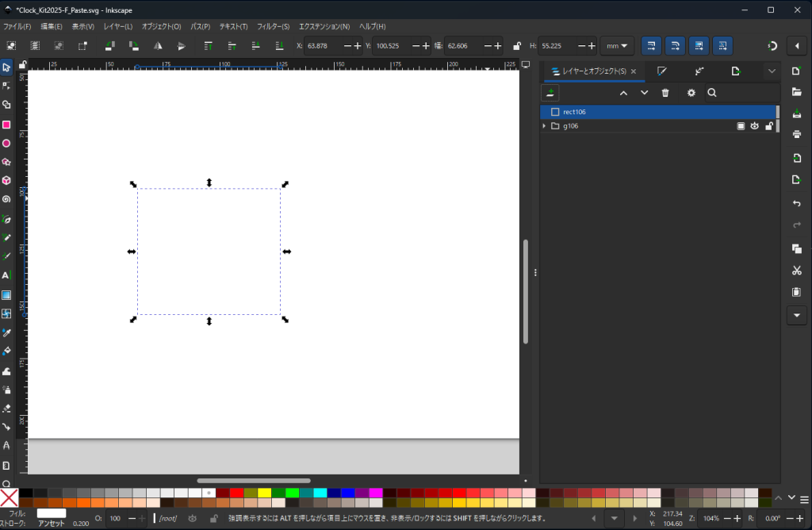Open the フィルター(S) menu

[x=273, y=26]
